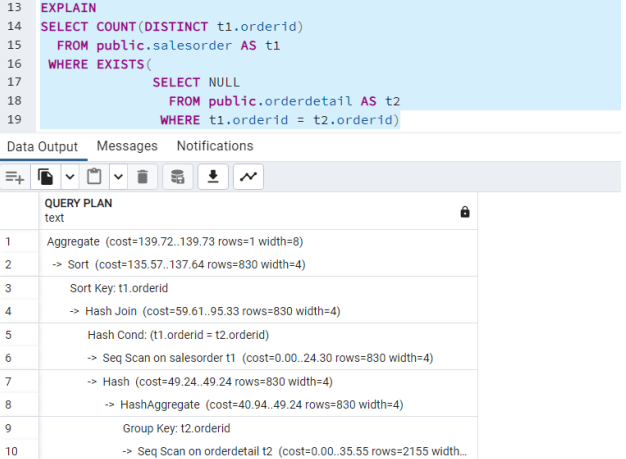This screenshot has height=459, width=626.
Task: Select result row number 4
Action: (19, 311)
